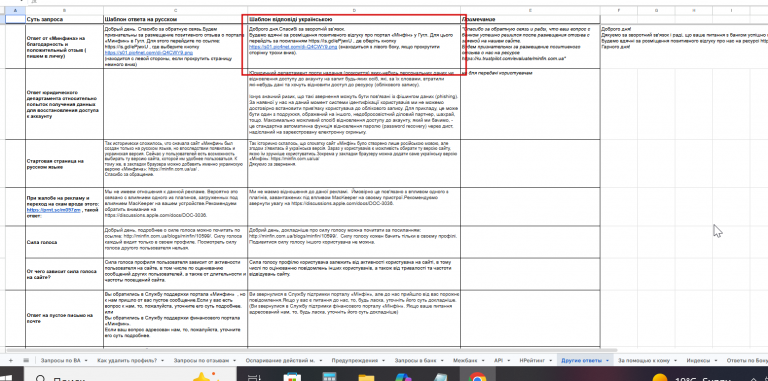Open dropdown arrow on Межбанк tab
Image resolution: width=768 pixels, height=381 pixels.
click(x=483, y=360)
